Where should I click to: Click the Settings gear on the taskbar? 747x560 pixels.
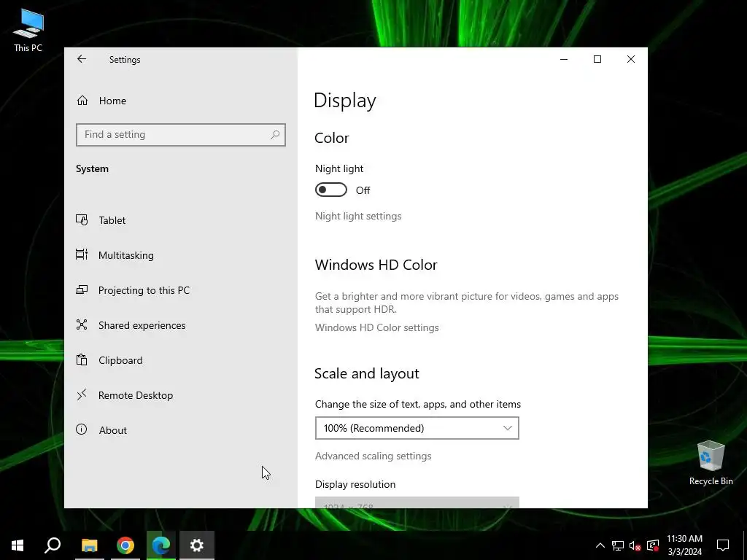pos(197,545)
